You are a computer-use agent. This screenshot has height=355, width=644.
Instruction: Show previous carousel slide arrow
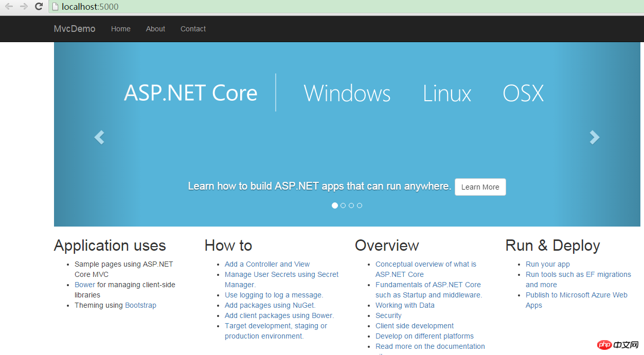tap(99, 137)
